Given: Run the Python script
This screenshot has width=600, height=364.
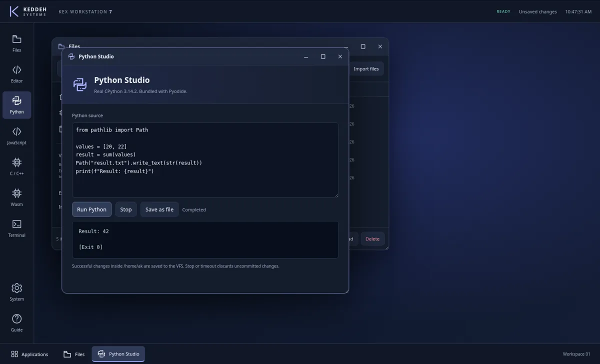Looking at the screenshot, I should coord(91,209).
